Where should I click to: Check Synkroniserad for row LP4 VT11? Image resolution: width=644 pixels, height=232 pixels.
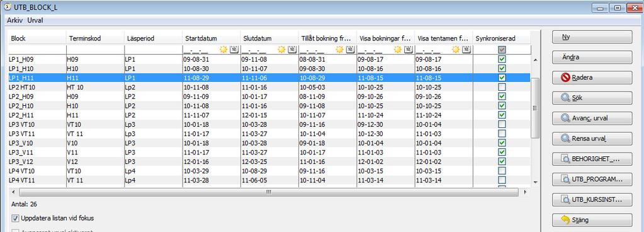(x=502, y=180)
